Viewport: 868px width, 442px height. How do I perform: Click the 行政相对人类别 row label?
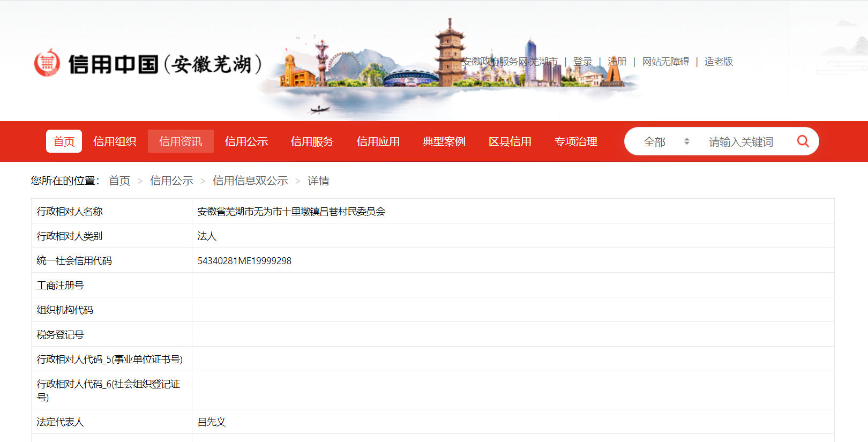pos(70,236)
